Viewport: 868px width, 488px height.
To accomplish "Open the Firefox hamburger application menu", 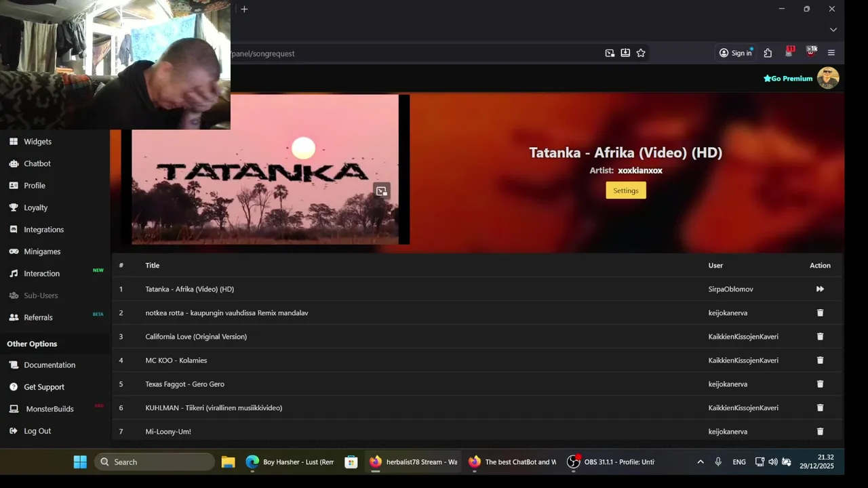I will 831,53.
